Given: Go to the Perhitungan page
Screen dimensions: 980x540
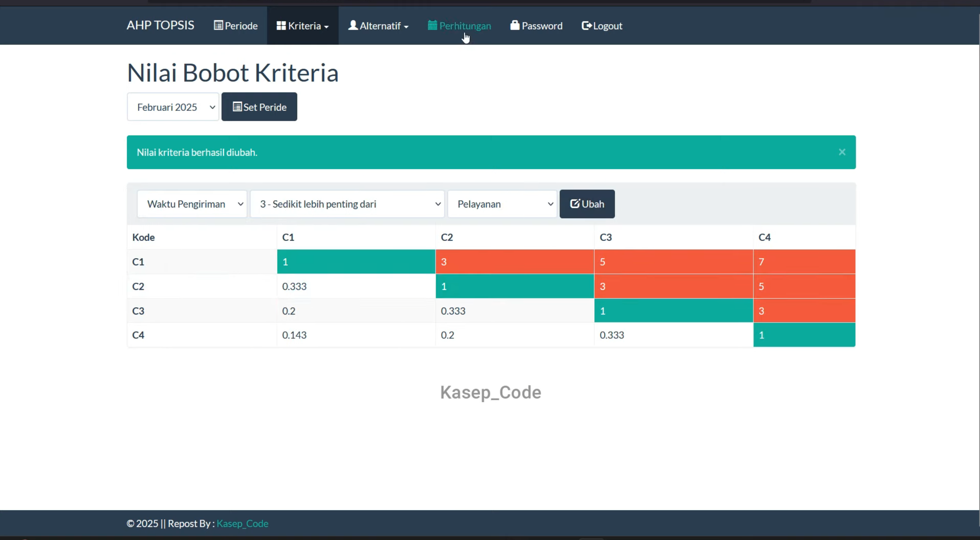Looking at the screenshot, I should pos(459,25).
